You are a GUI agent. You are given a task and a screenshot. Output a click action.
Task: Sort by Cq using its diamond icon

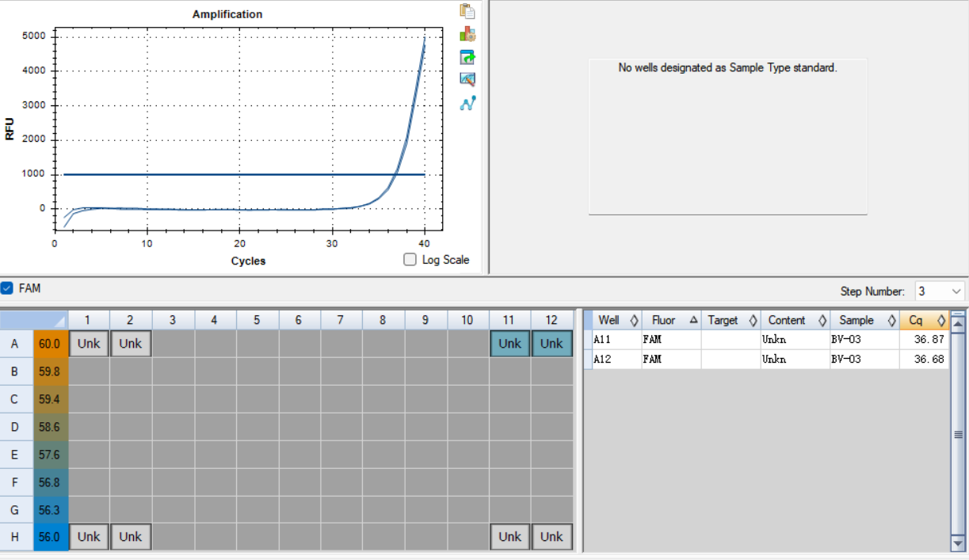coord(941,320)
